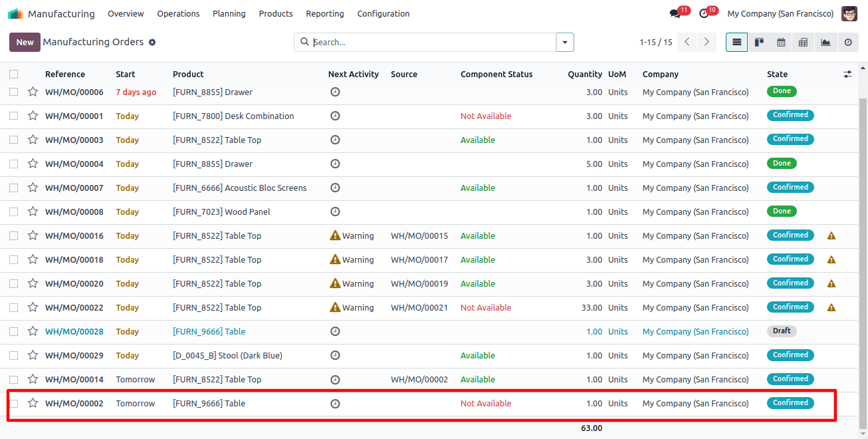Screen dimensions: 868x439
Task: Select the checkbox for WH/MO/00006
Action: [14, 92]
